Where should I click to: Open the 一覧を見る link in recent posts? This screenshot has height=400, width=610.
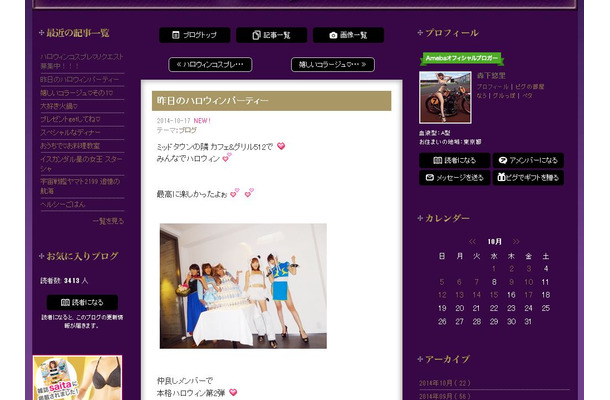tap(108, 220)
